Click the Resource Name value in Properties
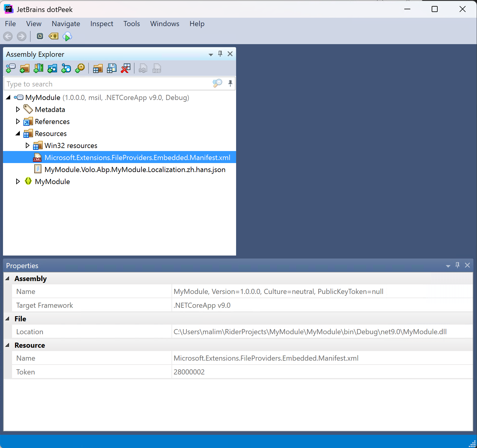 point(322,358)
